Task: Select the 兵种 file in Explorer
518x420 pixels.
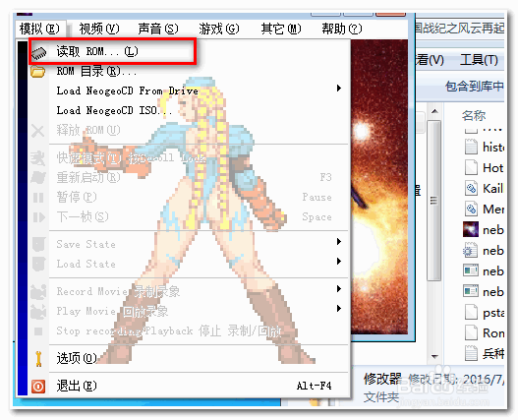Action: click(x=484, y=353)
